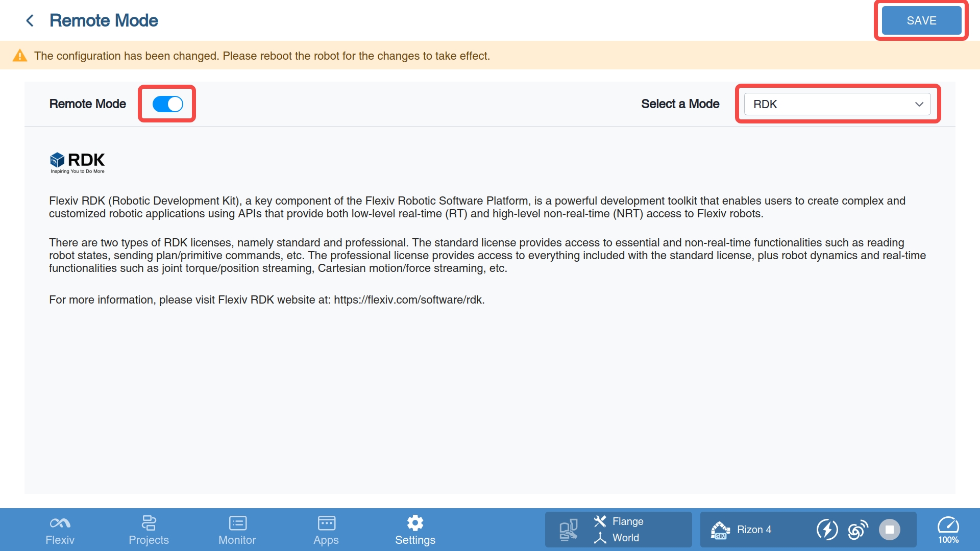Click the Remote Mode page title

pos(104,20)
